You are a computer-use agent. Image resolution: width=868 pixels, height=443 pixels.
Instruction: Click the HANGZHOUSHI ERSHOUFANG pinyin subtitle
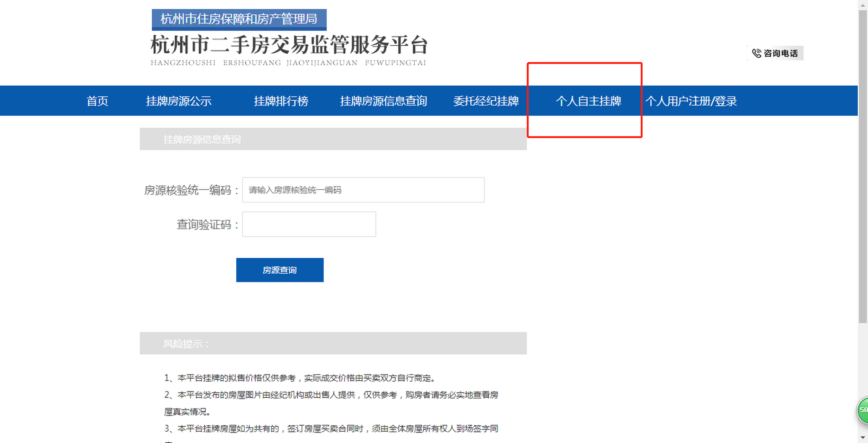point(288,63)
